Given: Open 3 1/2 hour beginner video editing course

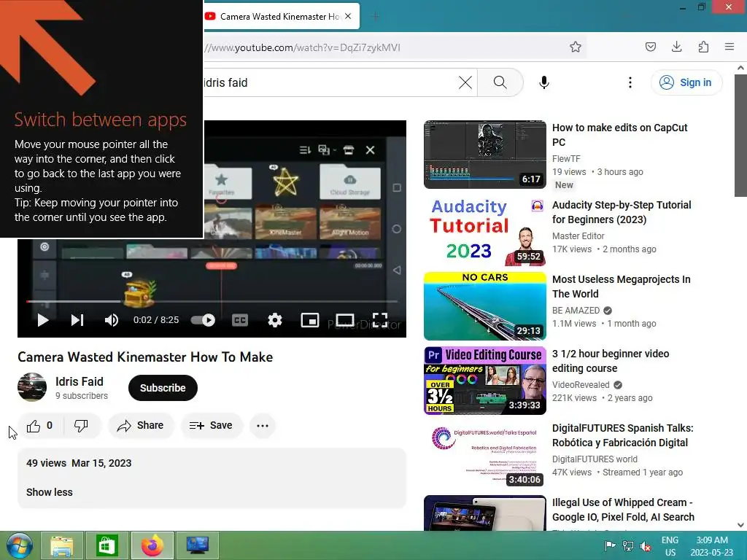Looking at the screenshot, I should pyautogui.click(x=611, y=361).
